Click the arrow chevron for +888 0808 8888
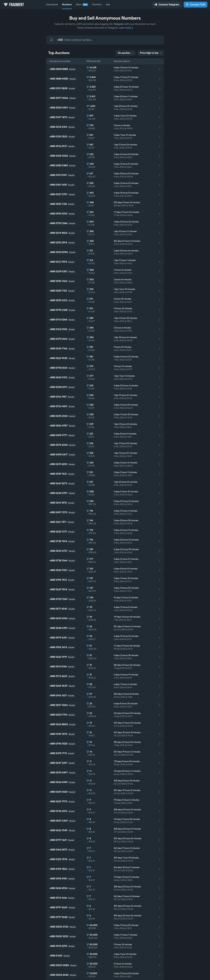The width and height of the screenshot is (210, 980). [159, 69]
